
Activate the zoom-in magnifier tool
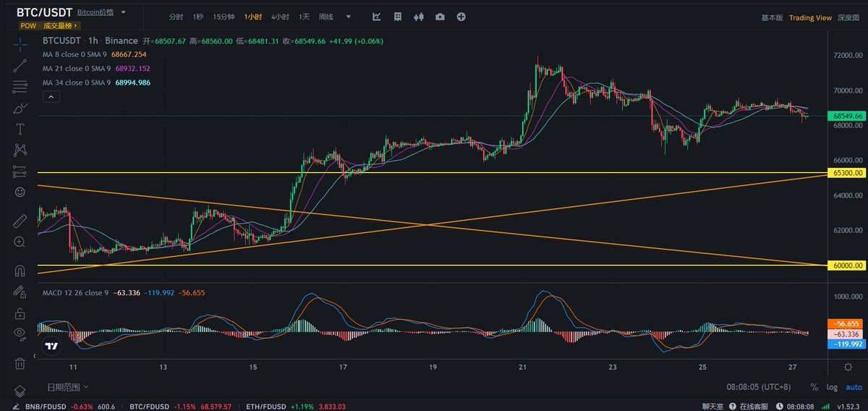click(x=20, y=242)
